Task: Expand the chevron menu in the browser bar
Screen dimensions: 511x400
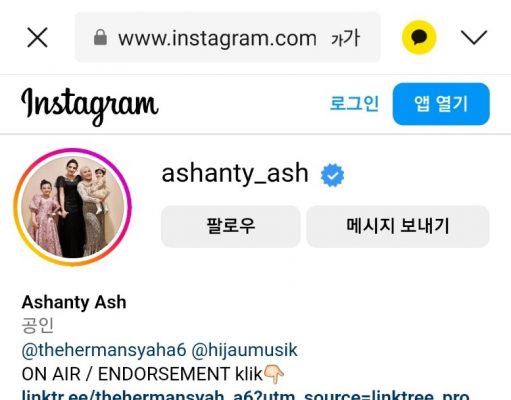Action: [474, 37]
